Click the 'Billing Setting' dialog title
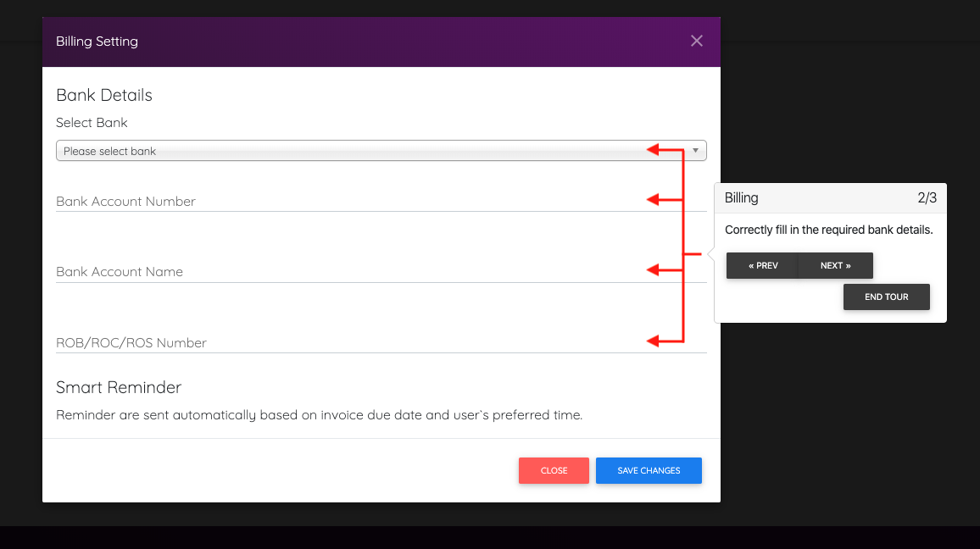Viewport: 980px width, 549px height. tap(97, 41)
